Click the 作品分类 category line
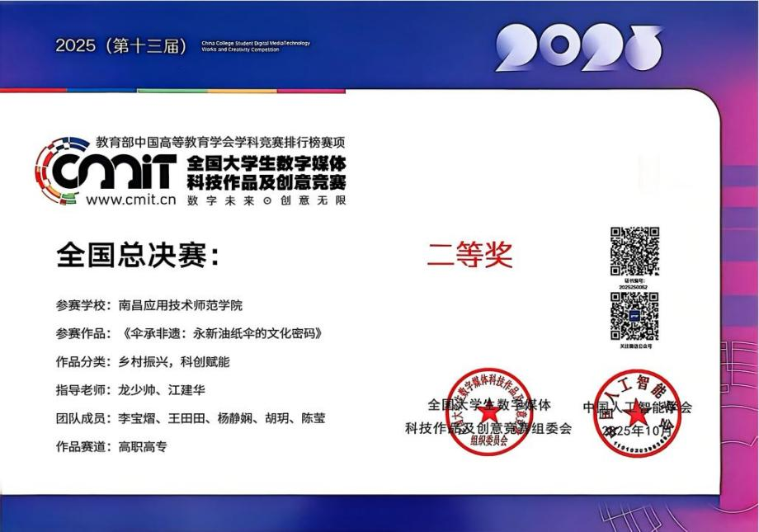 (x=143, y=362)
